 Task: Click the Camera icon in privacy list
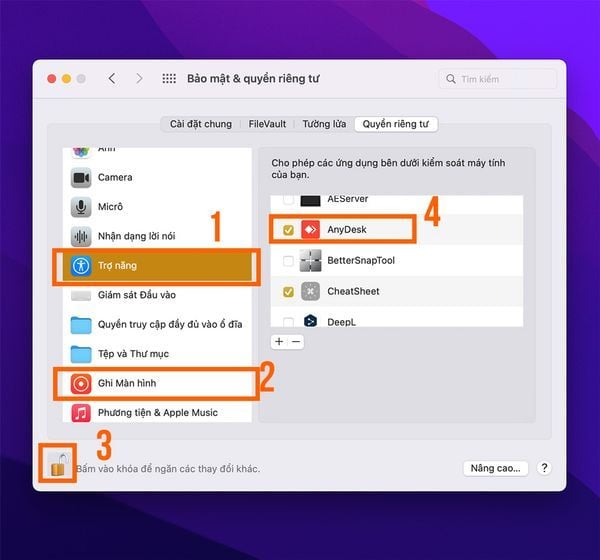click(81, 178)
